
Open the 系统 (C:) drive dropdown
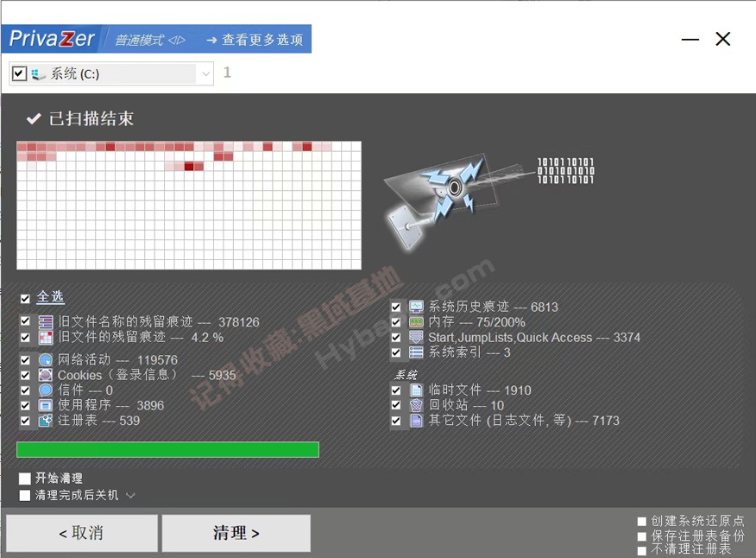[x=205, y=74]
